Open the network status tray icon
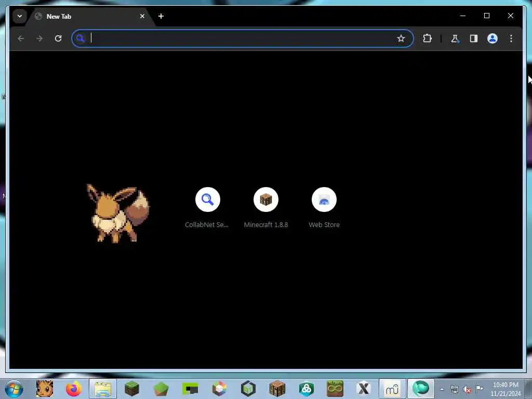The image size is (532, 399). click(454, 390)
